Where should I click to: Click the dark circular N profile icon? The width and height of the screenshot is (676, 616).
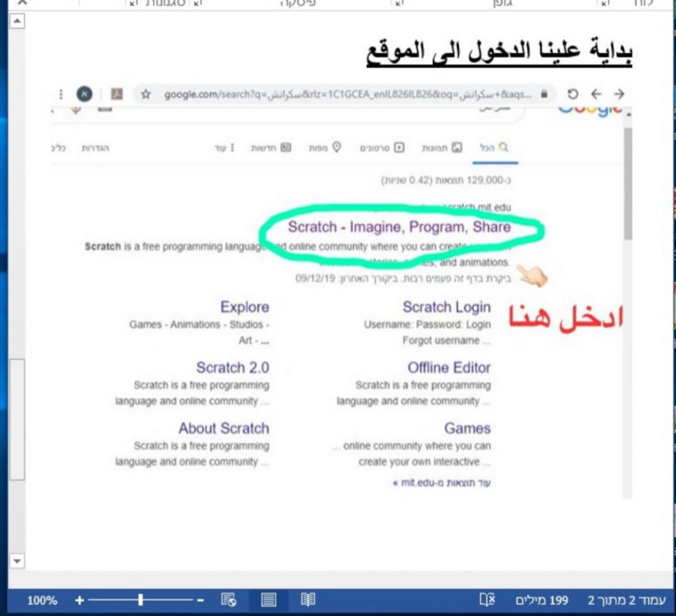[84, 94]
